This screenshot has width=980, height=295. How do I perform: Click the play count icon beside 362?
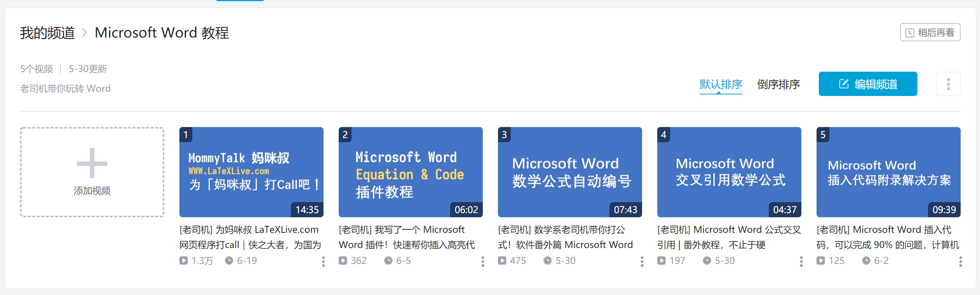tap(343, 261)
